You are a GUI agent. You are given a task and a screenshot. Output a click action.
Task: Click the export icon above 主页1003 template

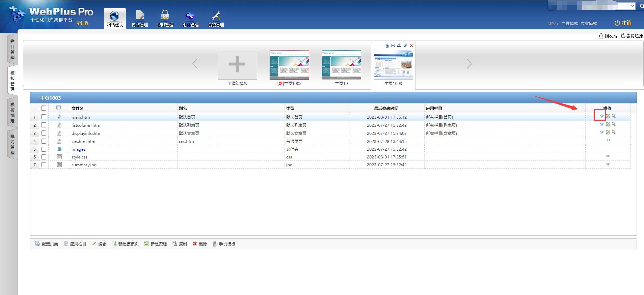click(x=399, y=46)
